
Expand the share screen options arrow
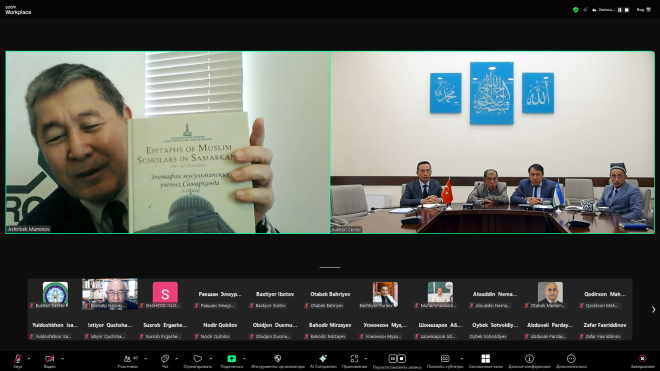pyautogui.click(x=244, y=359)
